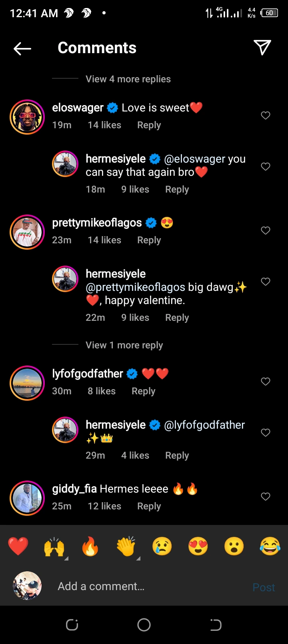Add the crying face quick emoji
The height and width of the screenshot is (644, 288).
tap(162, 546)
